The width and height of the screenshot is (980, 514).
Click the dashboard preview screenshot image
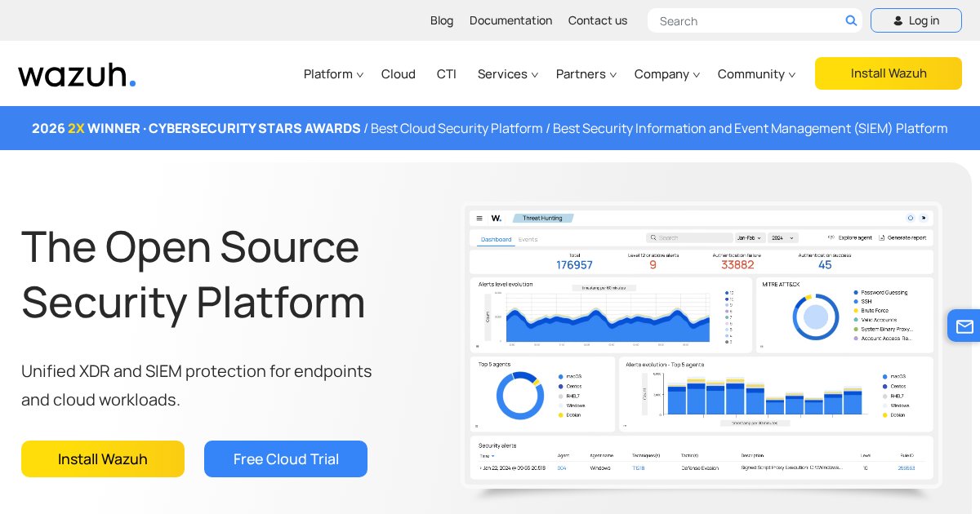tap(702, 344)
